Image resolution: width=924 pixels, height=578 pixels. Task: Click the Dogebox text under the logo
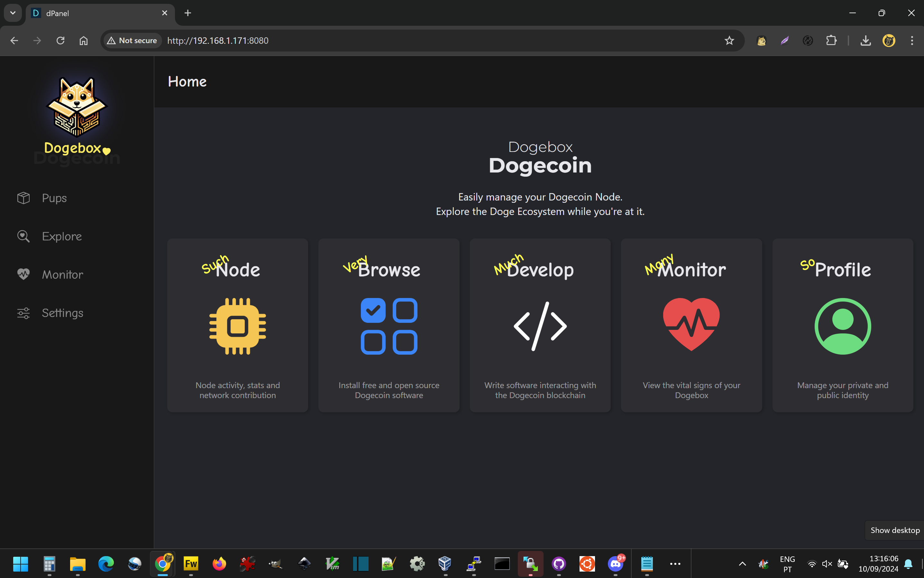point(73,148)
